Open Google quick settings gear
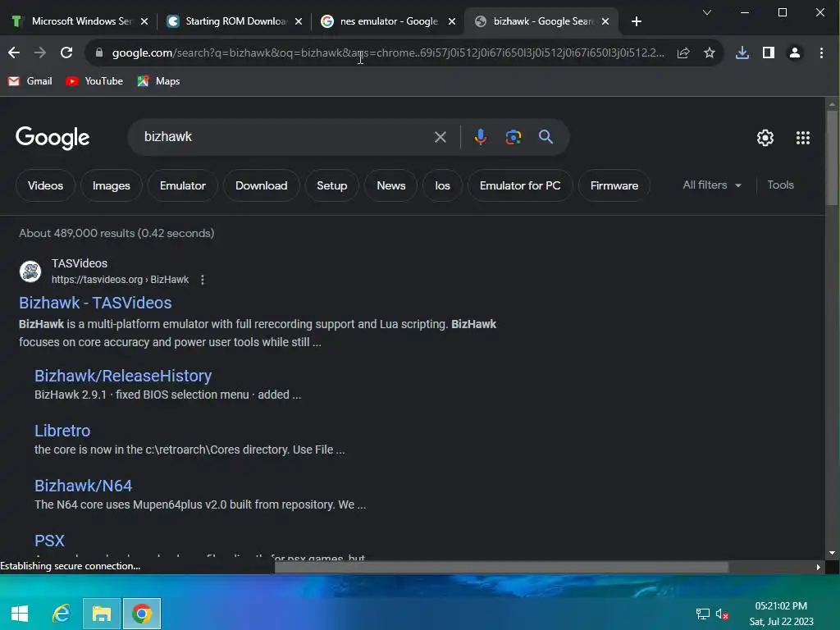The width and height of the screenshot is (840, 630). coord(765,138)
